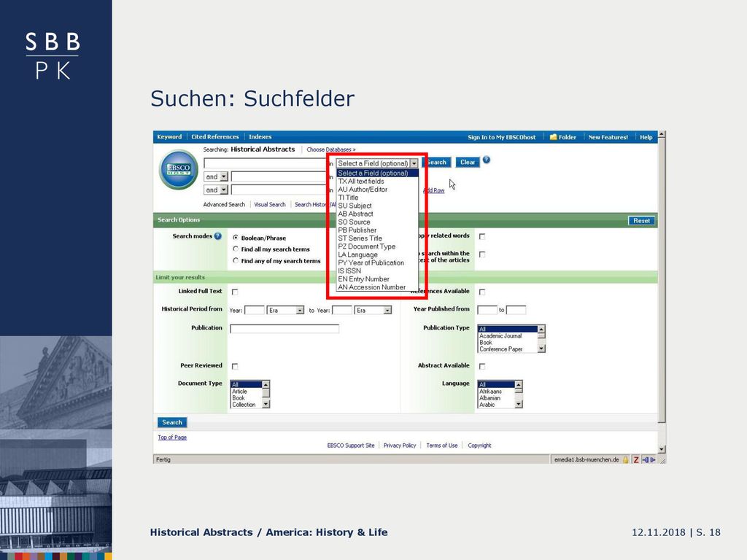Click the EBSCO host logo
The image size is (747, 560).
[179, 169]
